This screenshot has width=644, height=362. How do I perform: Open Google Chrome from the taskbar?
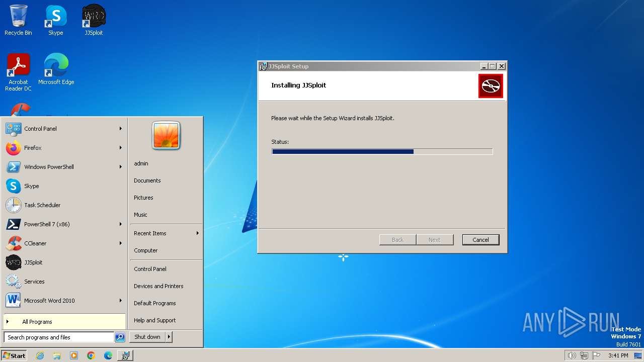point(91,355)
